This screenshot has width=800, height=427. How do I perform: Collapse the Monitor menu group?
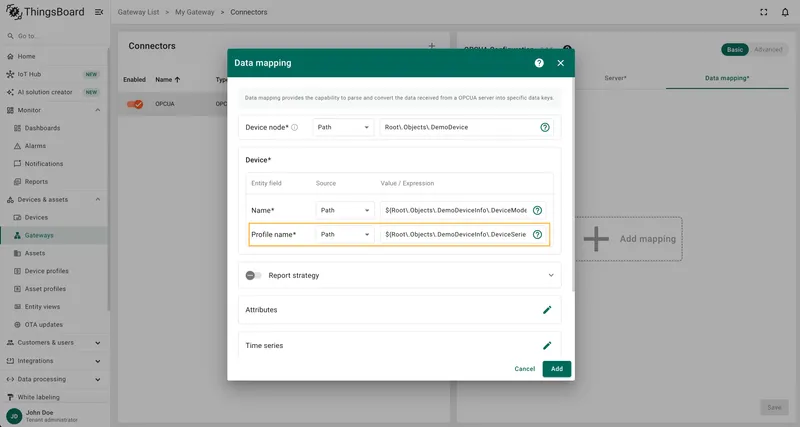pos(97,110)
